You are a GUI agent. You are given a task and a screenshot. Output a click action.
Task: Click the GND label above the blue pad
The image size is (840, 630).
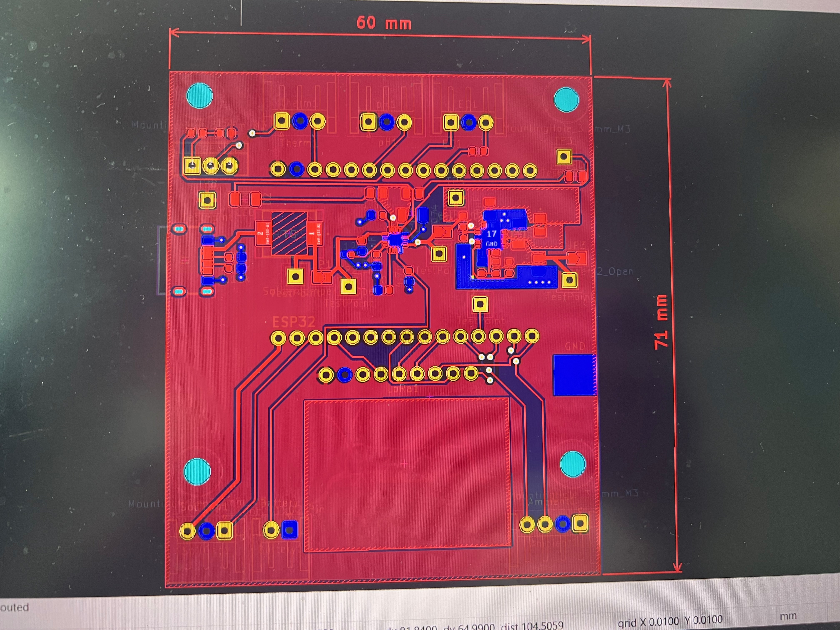[x=575, y=346]
